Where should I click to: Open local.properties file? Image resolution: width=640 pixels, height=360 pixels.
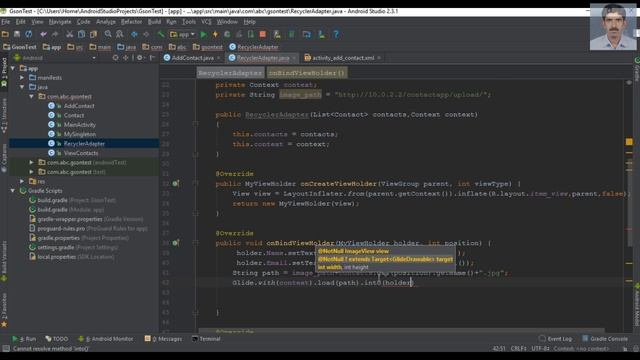56,257
